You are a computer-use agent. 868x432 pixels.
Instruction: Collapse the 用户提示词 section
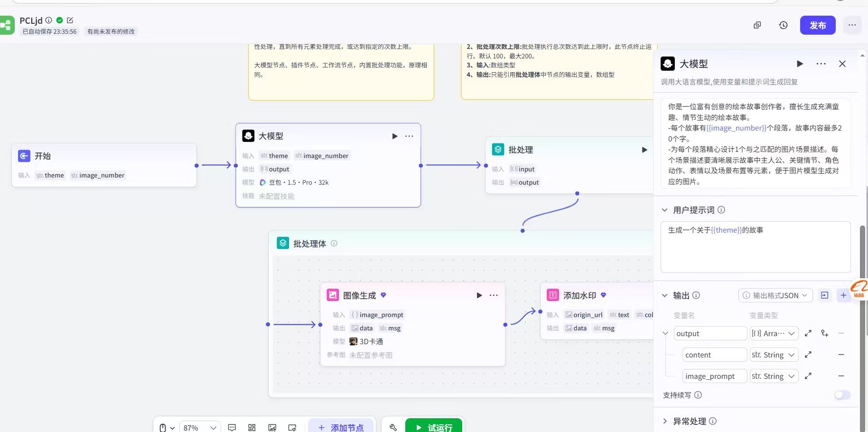665,210
